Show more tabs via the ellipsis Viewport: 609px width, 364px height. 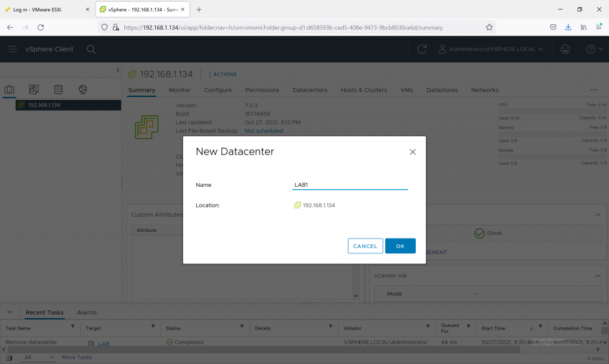coord(594,90)
